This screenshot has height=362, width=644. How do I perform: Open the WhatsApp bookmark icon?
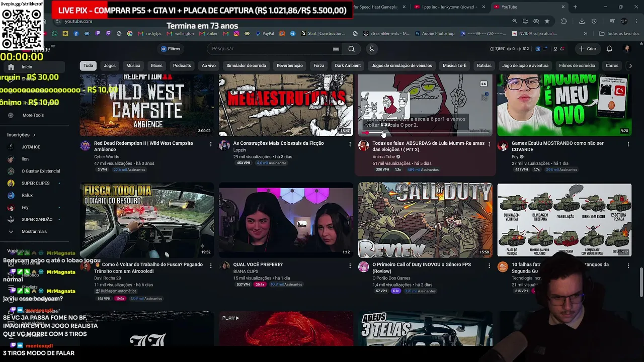coord(54,34)
